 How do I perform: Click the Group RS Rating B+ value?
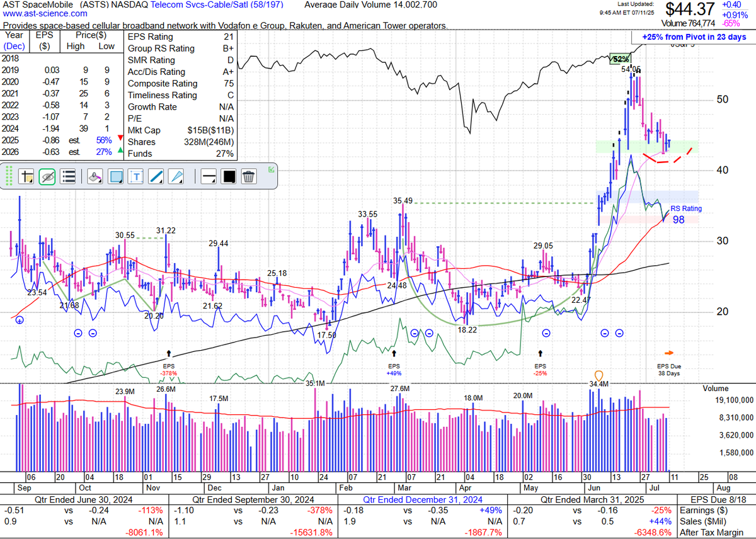click(227, 48)
